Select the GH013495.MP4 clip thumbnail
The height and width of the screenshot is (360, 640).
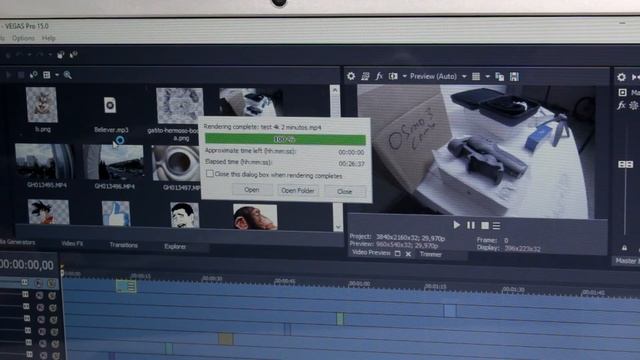click(x=44, y=162)
